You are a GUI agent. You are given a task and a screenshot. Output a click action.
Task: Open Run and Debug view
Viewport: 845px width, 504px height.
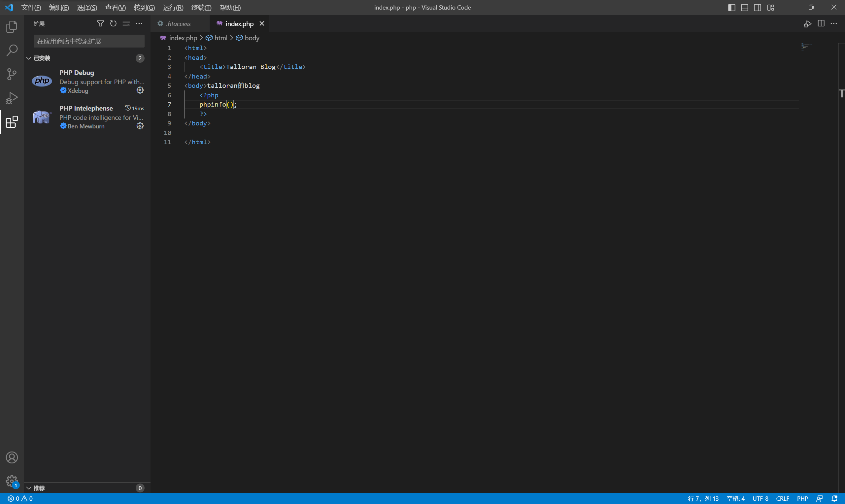tap(12, 98)
